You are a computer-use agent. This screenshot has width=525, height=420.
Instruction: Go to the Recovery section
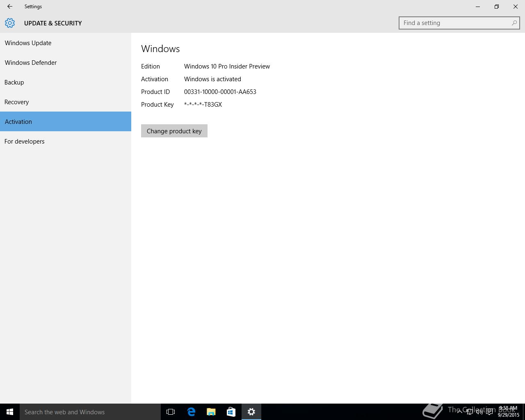66,102
